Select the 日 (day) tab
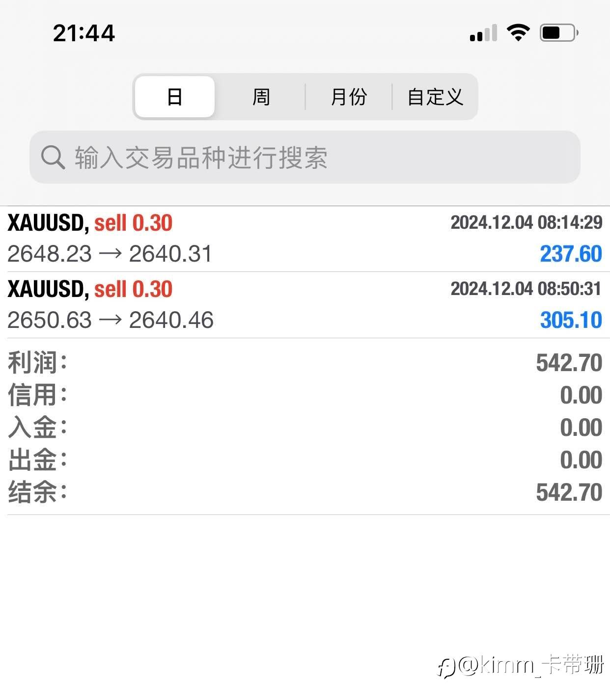The width and height of the screenshot is (610, 700). 175,97
